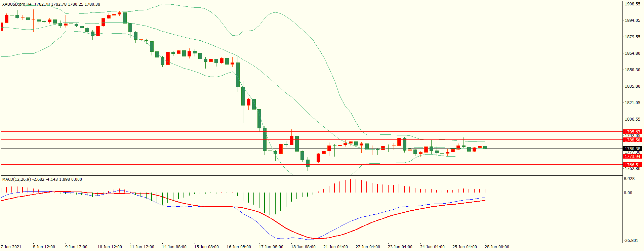Click the 0.00 MACD scale value
This screenshot has height=251, width=644.
pyautogui.click(x=628, y=193)
